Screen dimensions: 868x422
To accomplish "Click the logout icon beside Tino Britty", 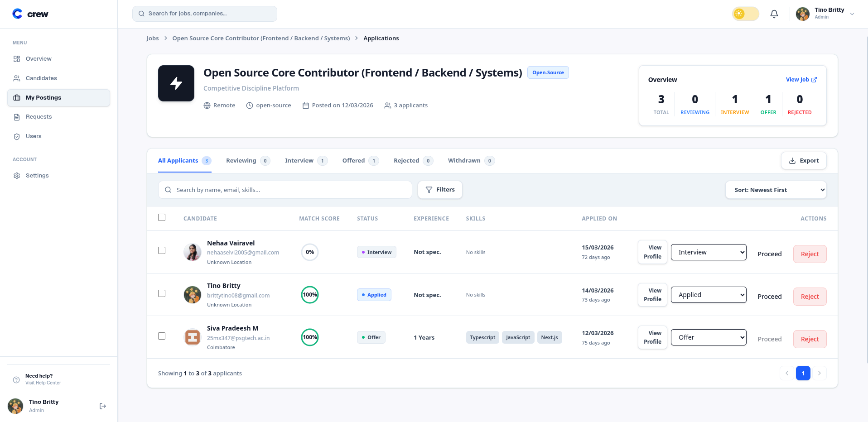I will coord(103,406).
